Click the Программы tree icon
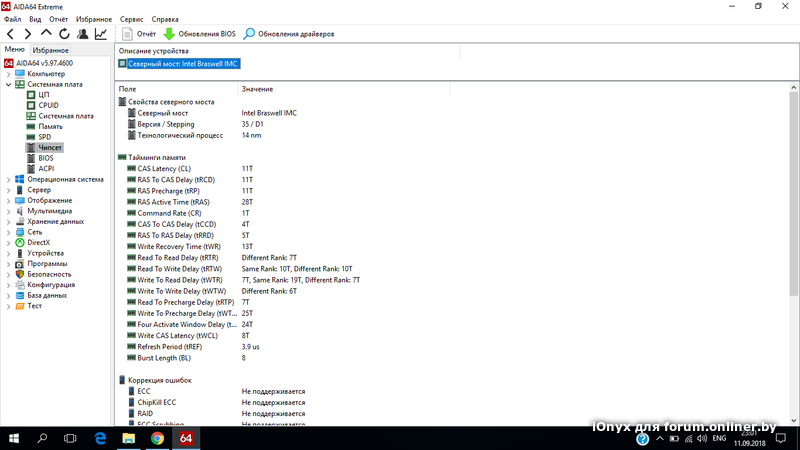The height and width of the screenshot is (450, 800). pyautogui.click(x=20, y=264)
